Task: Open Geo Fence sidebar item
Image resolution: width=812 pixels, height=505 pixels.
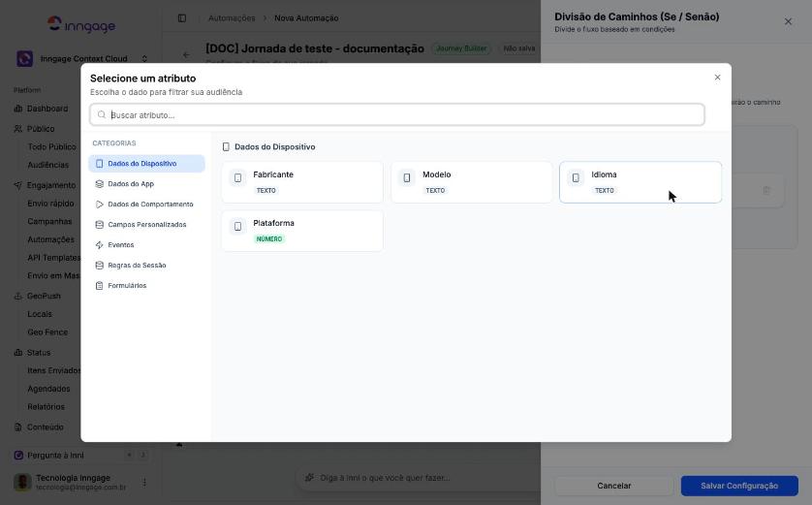Action: [47, 332]
